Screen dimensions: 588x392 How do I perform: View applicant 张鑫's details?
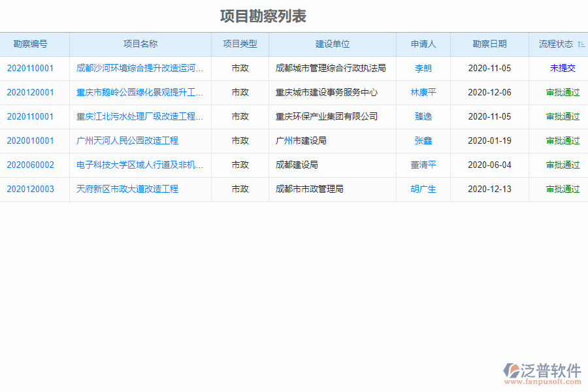tap(423, 141)
